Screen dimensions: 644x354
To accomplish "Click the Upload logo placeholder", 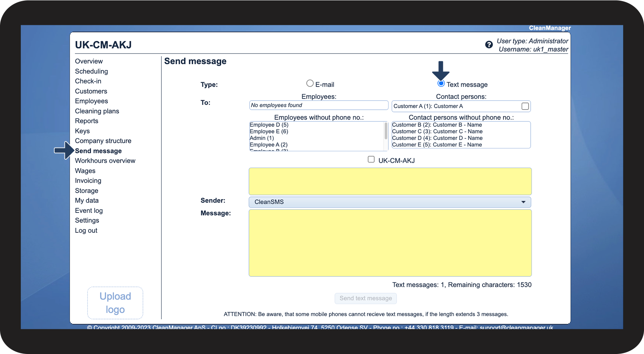I will [x=115, y=303].
